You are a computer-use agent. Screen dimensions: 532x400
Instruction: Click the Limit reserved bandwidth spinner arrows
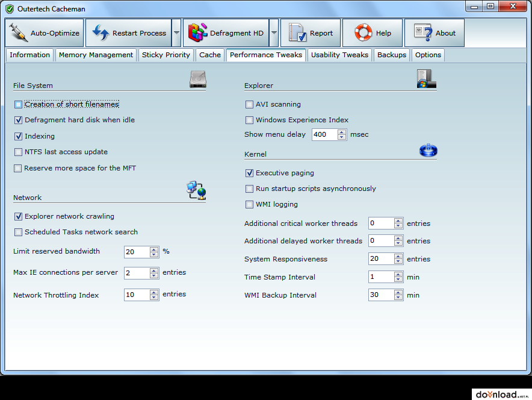tap(154, 252)
